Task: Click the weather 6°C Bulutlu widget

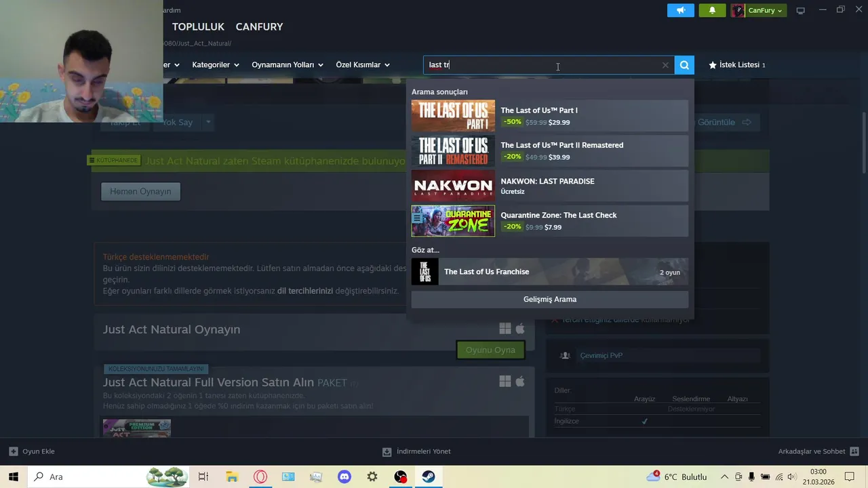Action: pyautogui.click(x=677, y=476)
